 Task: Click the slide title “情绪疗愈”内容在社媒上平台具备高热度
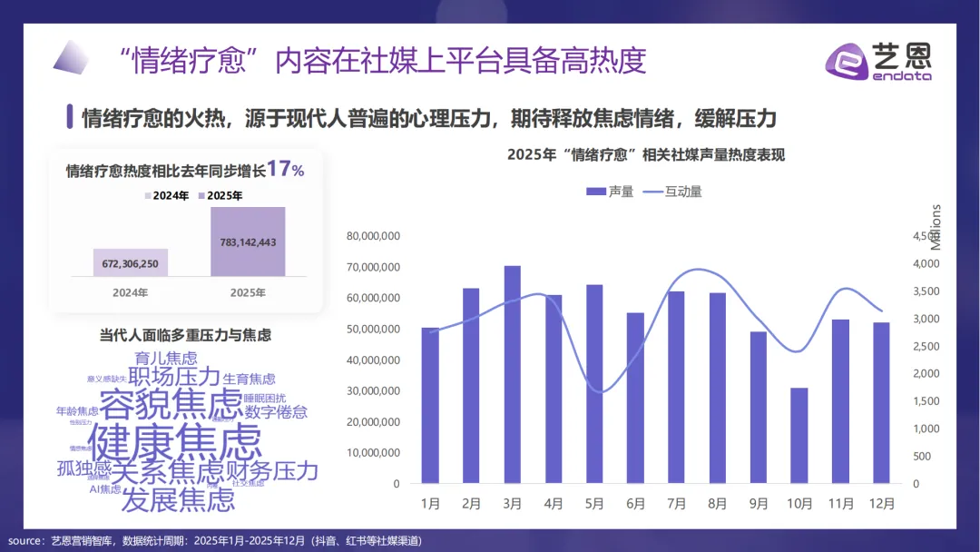pos(383,60)
